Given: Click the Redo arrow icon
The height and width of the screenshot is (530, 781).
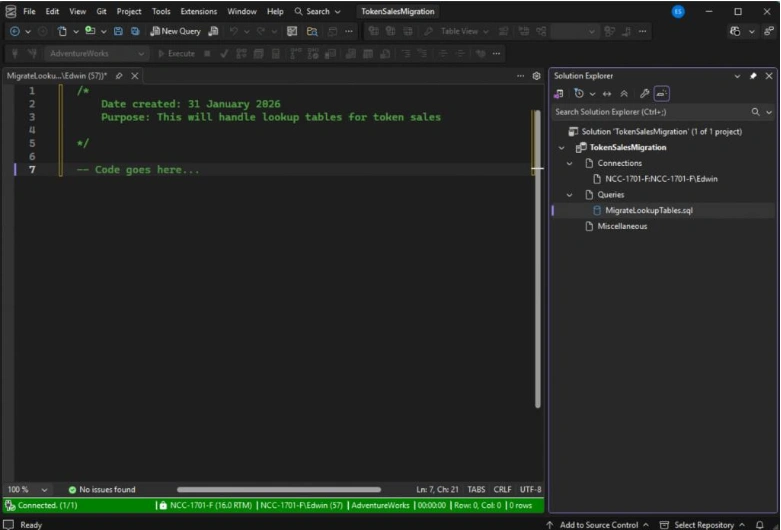Looking at the screenshot, I should (260, 31).
